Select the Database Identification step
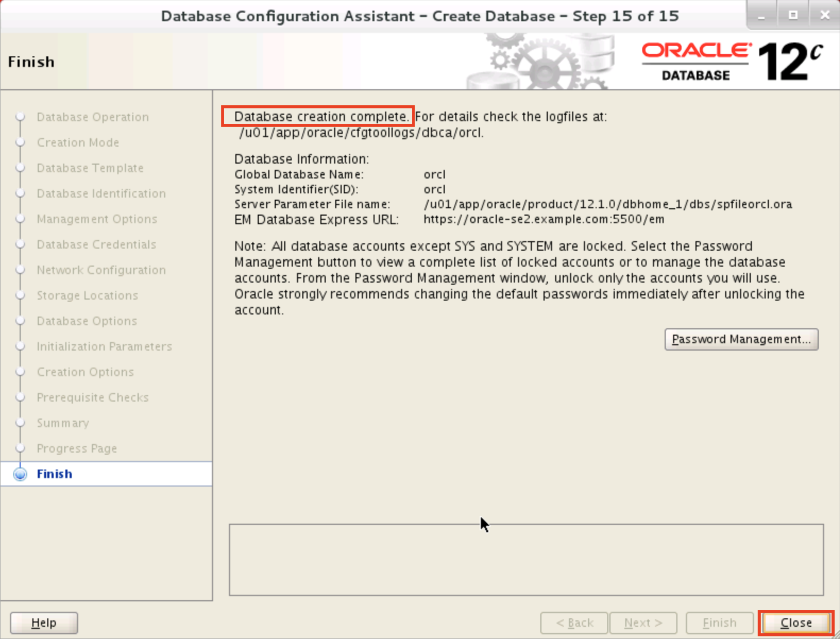 tap(101, 193)
